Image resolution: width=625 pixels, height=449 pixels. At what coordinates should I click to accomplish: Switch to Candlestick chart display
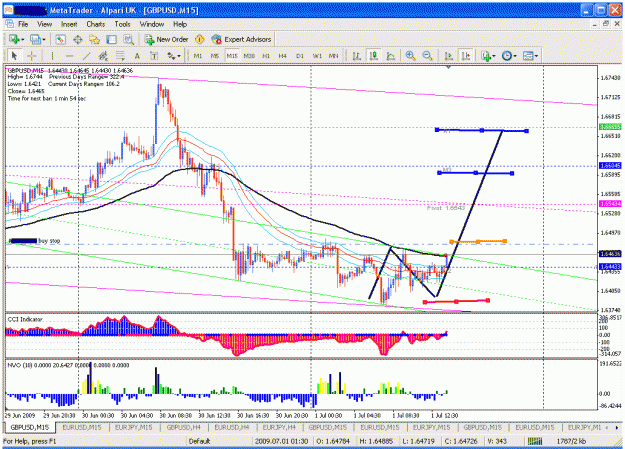tap(374, 56)
